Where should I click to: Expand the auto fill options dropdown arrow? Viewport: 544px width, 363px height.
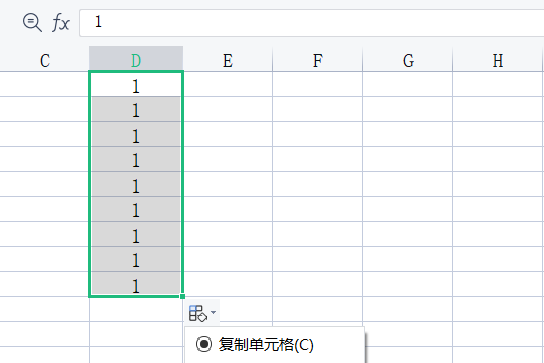[x=213, y=312]
